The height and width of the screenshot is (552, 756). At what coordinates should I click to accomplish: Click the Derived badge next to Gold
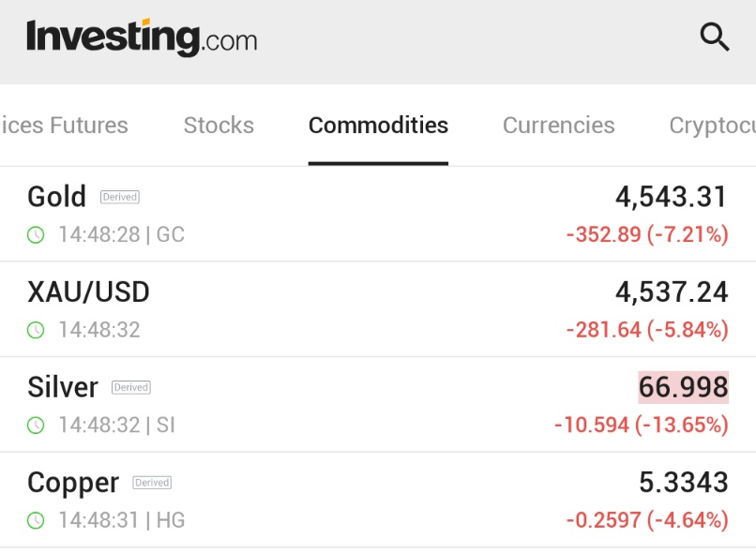(120, 197)
